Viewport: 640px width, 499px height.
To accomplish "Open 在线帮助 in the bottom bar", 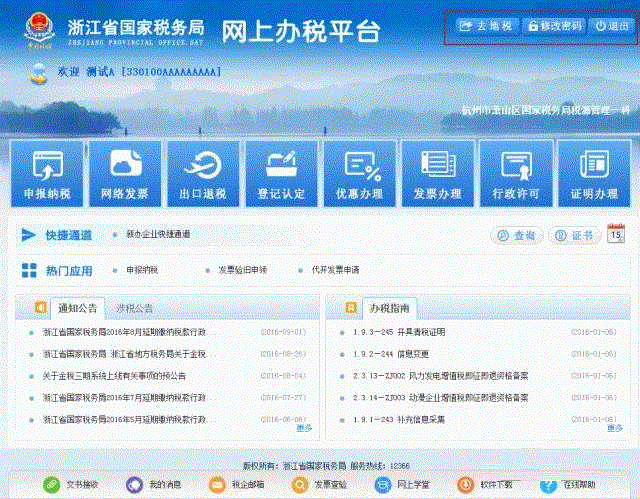I will [568, 484].
